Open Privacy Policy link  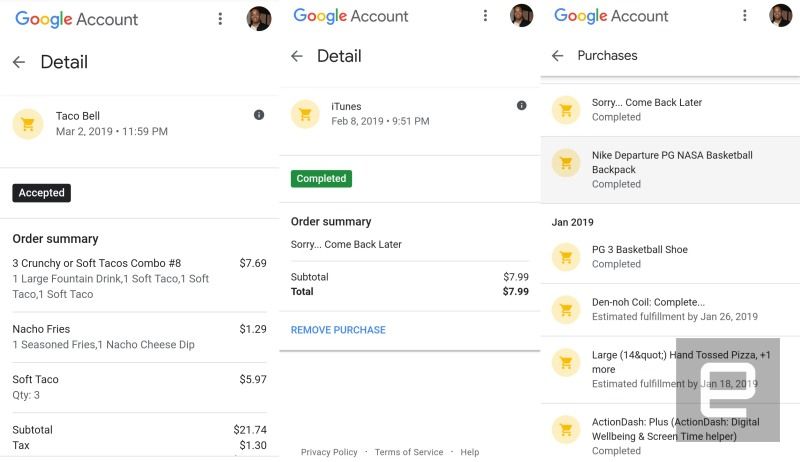coord(329,452)
